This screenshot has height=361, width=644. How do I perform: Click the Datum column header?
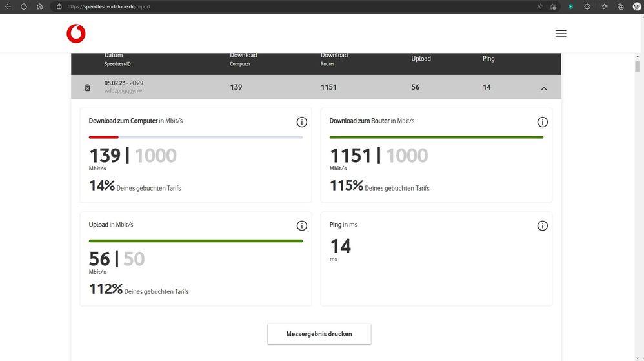tap(117, 59)
